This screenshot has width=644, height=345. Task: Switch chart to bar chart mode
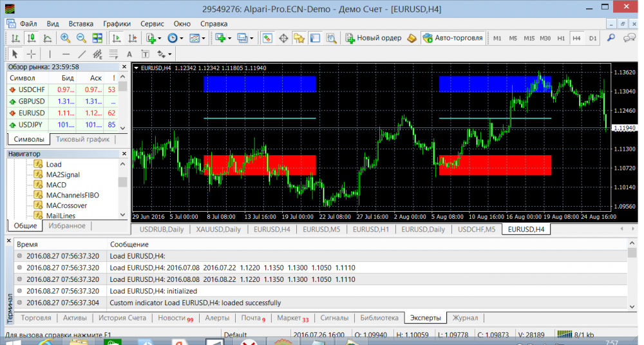point(15,38)
